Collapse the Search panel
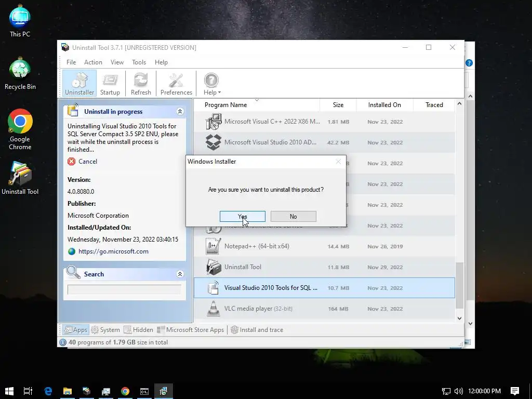 click(x=180, y=274)
